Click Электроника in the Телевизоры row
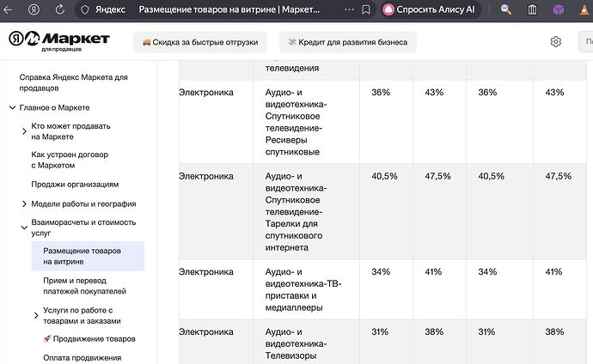 pos(206,332)
